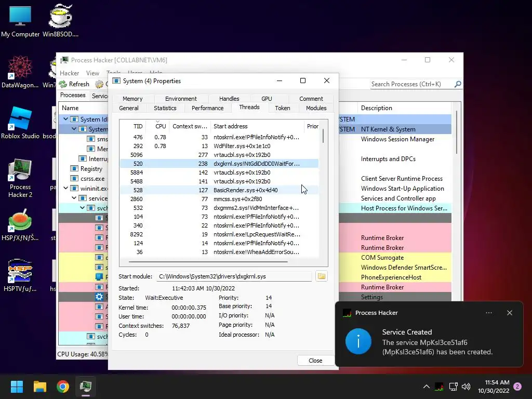Image resolution: width=532 pixels, height=399 pixels.
Task: Switch to the Comment tab
Action: [311, 99]
